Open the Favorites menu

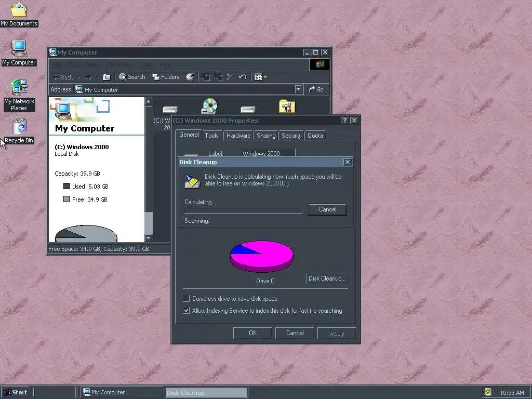tap(118, 64)
